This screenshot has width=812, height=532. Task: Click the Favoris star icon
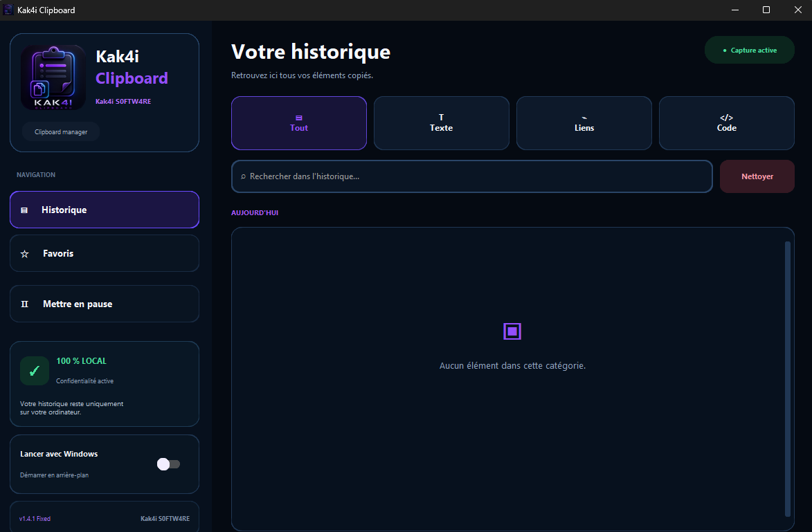pos(24,254)
